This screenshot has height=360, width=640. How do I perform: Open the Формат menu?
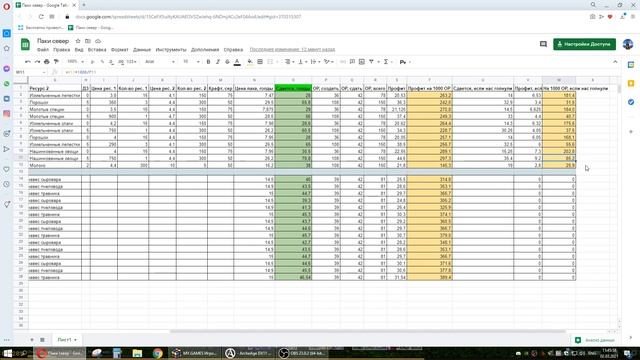point(120,49)
